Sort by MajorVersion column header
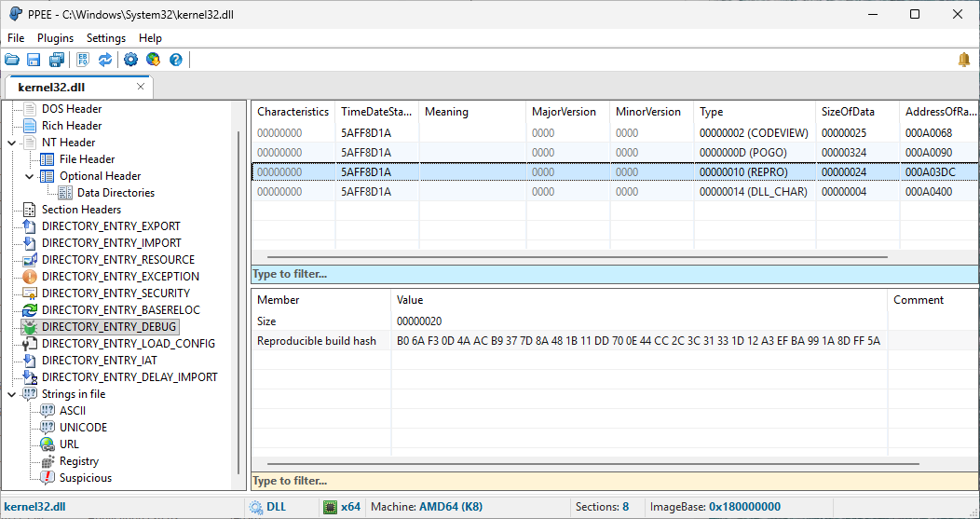980x519 pixels. pos(568,112)
